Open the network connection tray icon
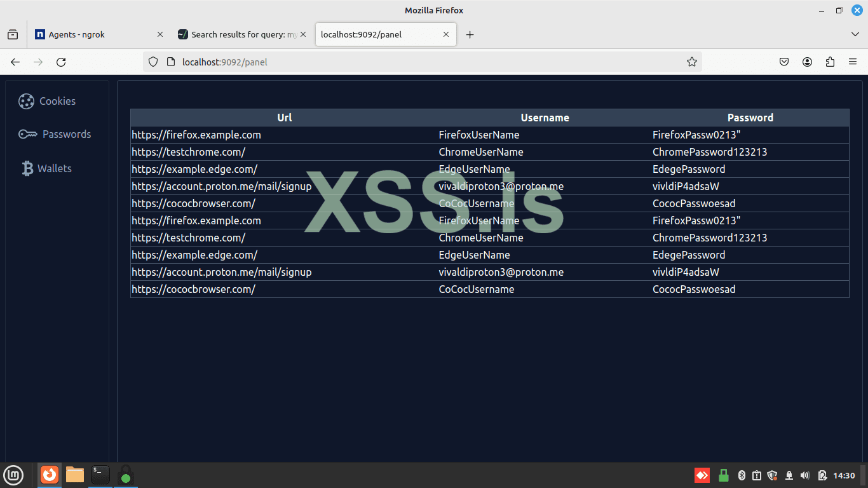This screenshot has height=488, width=868. click(x=789, y=475)
